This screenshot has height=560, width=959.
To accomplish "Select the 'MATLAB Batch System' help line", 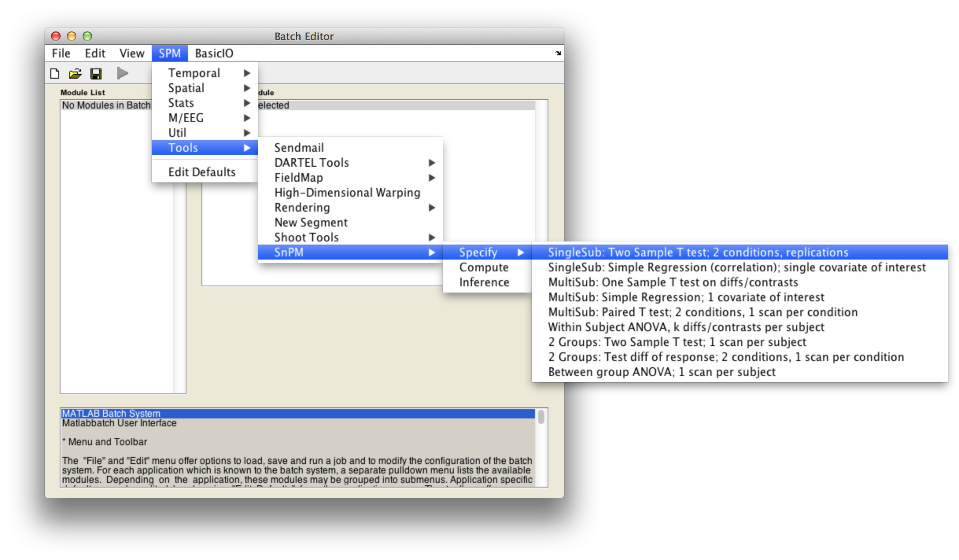I will [298, 414].
